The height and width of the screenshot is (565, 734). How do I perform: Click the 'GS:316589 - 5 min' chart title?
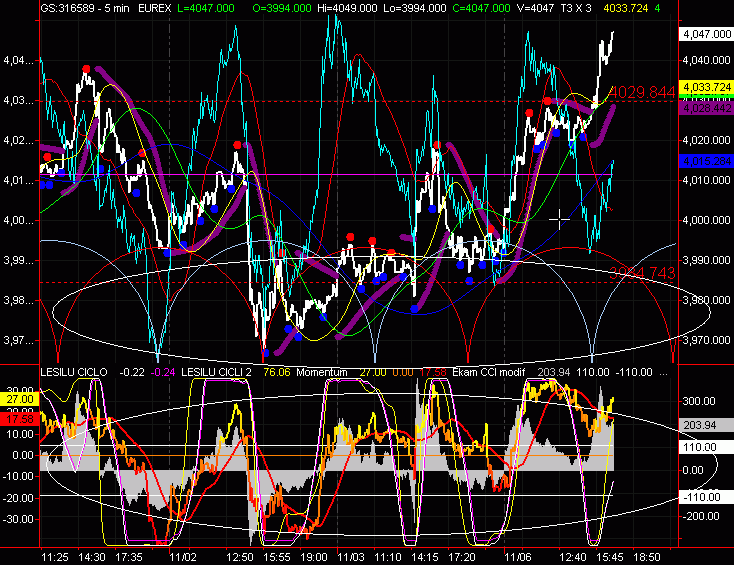(85, 8)
